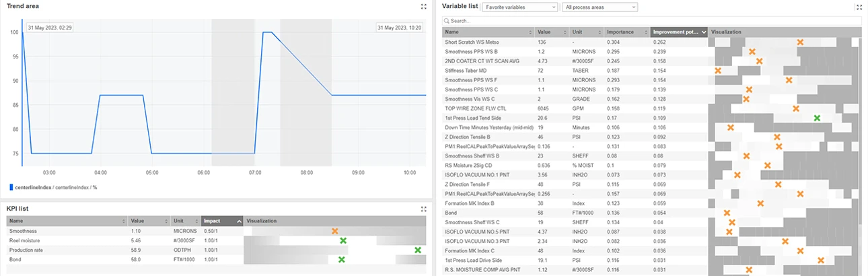This screenshot has width=868, height=276.
Task: Click the orange X marker in Down Time Minutes Yesterday row
Action: [731, 127]
